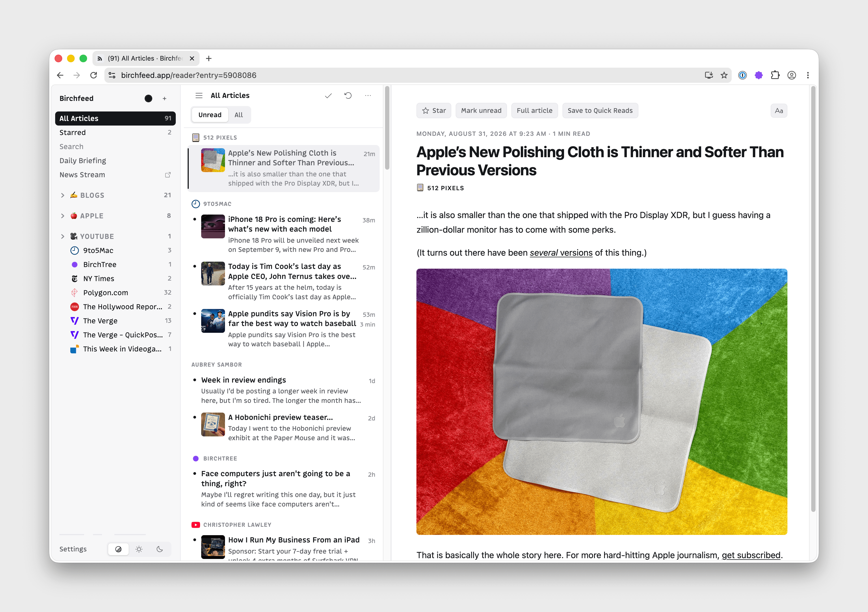
Task: Click the black account dot beside Birchfeed
Action: pyautogui.click(x=148, y=98)
